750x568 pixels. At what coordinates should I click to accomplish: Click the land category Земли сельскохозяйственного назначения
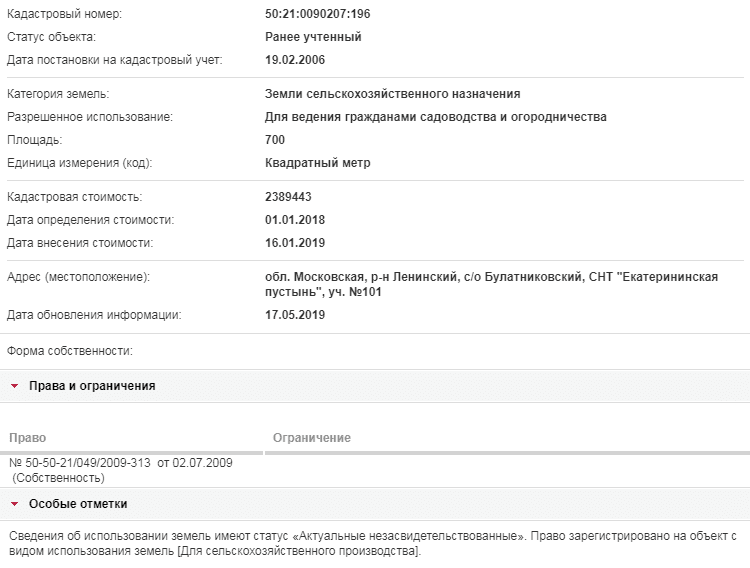[393, 94]
